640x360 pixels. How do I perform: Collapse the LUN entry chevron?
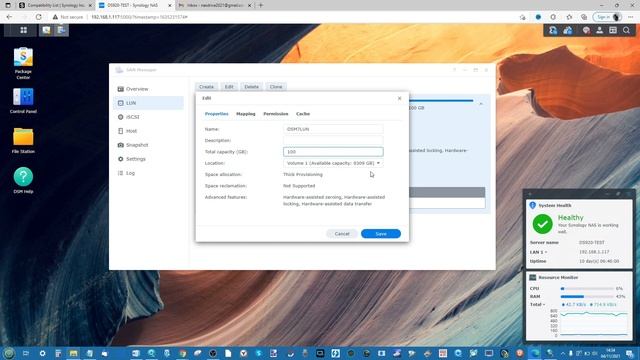tap(481, 104)
